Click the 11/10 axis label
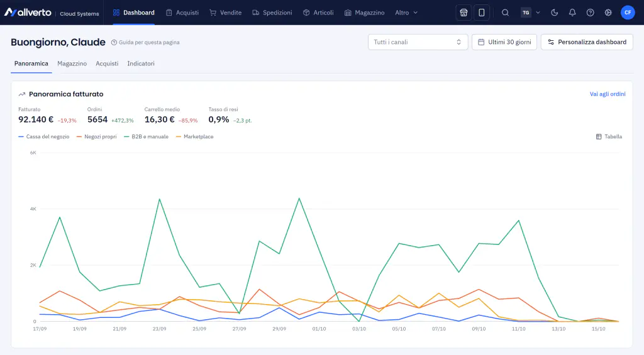This screenshot has height=355, width=644. tap(519, 329)
